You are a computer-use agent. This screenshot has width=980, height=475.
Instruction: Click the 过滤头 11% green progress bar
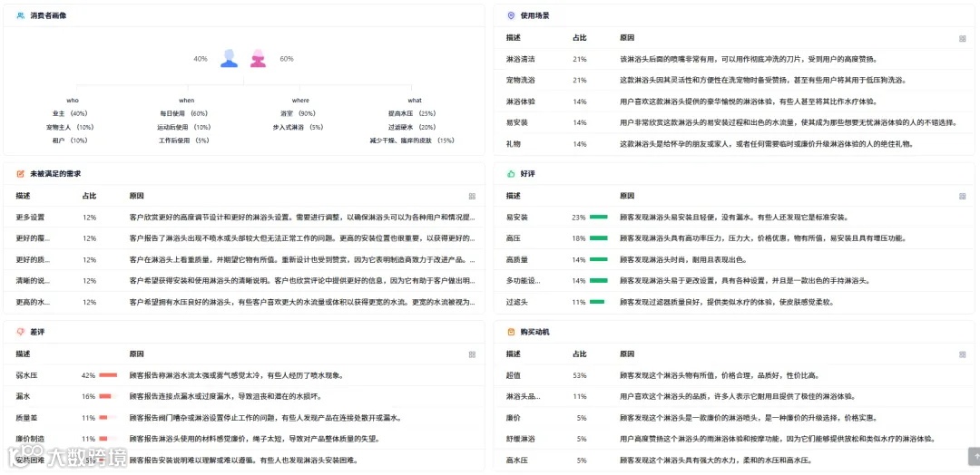[597, 302]
